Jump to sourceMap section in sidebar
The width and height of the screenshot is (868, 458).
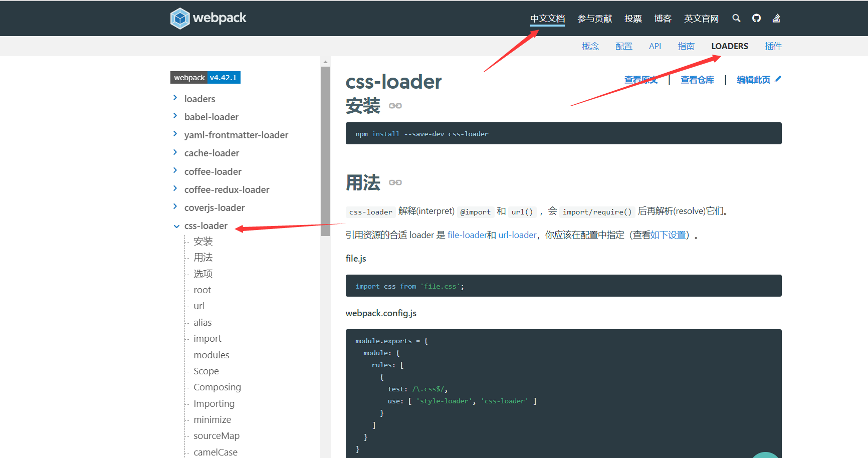pos(216,435)
